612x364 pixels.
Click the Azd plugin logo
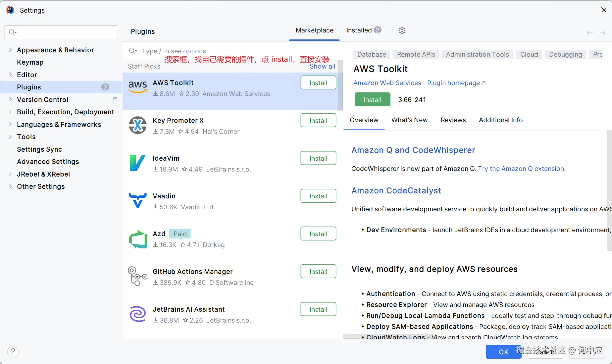pos(138,239)
